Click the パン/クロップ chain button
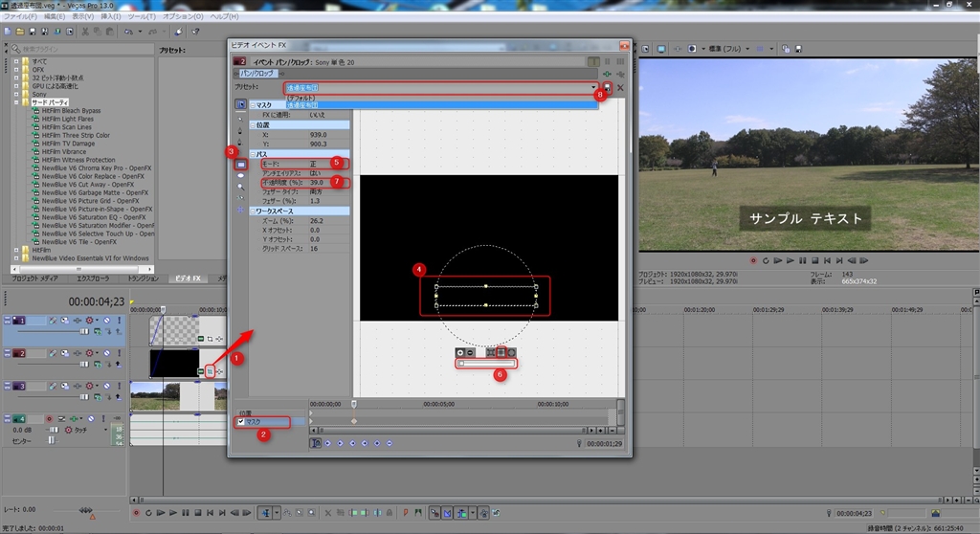Image resolution: width=980 pixels, height=534 pixels. [256, 74]
